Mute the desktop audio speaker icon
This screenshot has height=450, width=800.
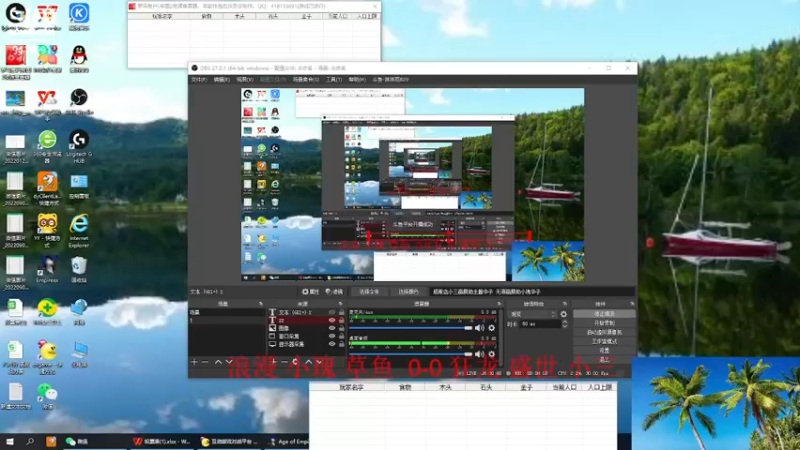click(x=479, y=354)
